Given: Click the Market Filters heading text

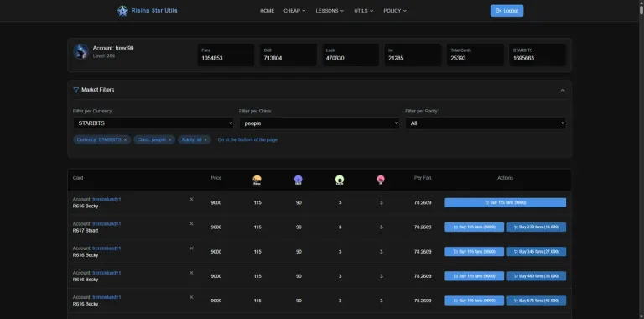Looking at the screenshot, I should coord(98,90).
